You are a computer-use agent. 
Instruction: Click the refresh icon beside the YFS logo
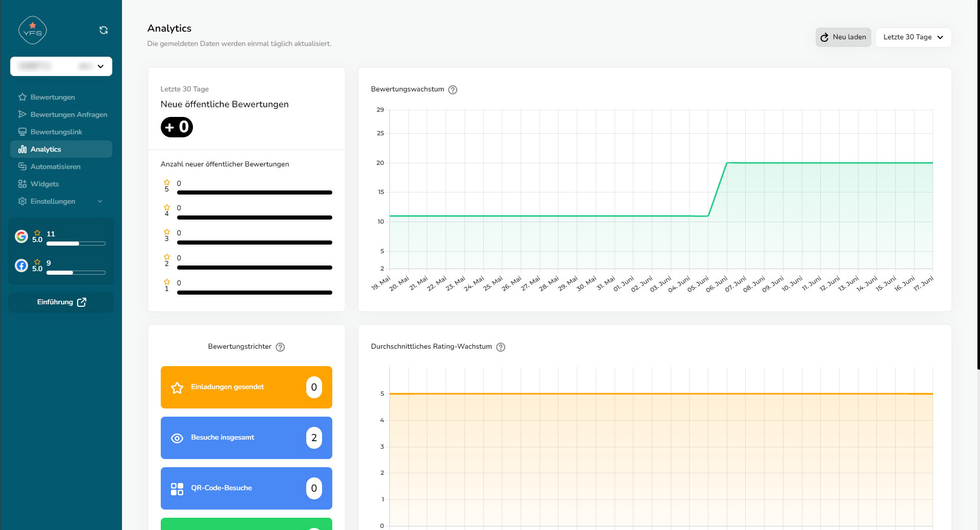click(104, 30)
